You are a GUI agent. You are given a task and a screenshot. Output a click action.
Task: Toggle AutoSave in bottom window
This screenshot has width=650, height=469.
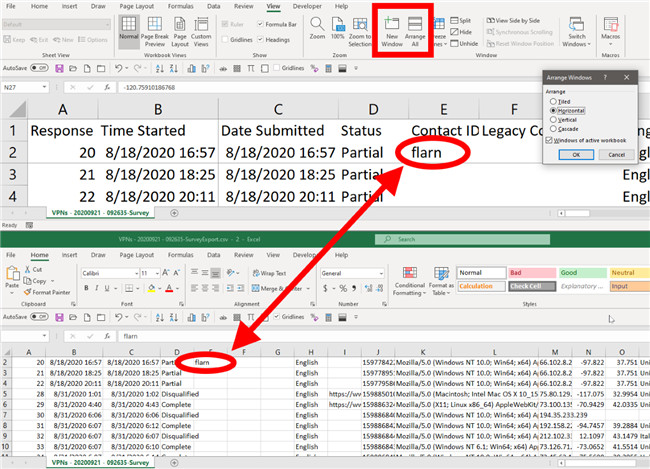pyautogui.click(x=39, y=317)
